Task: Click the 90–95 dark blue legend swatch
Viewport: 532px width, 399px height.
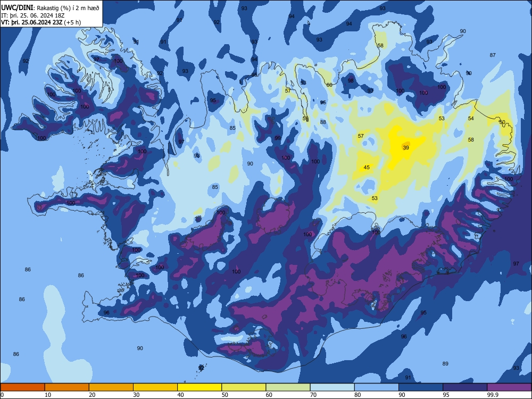Action: (421, 387)
